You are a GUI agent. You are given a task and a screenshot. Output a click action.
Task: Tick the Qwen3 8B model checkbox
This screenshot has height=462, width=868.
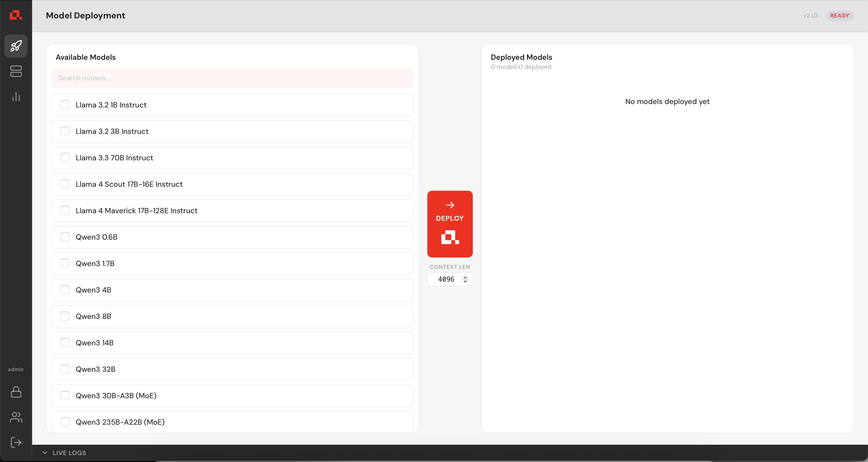pyautogui.click(x=65, y=316)
